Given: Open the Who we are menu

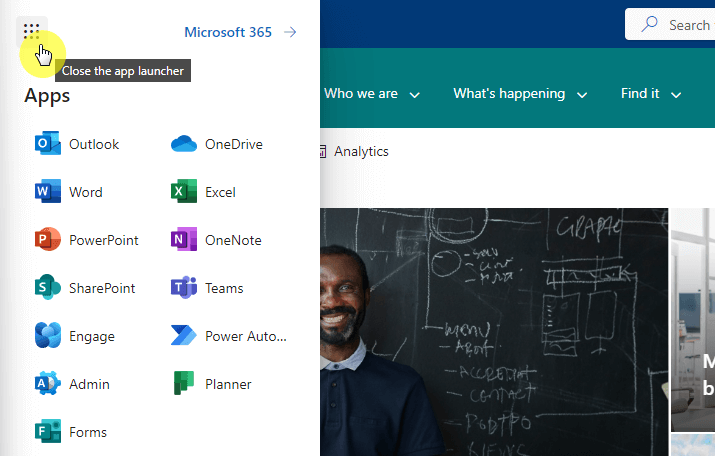Looking at the screenshot, I should pos(361,93).
